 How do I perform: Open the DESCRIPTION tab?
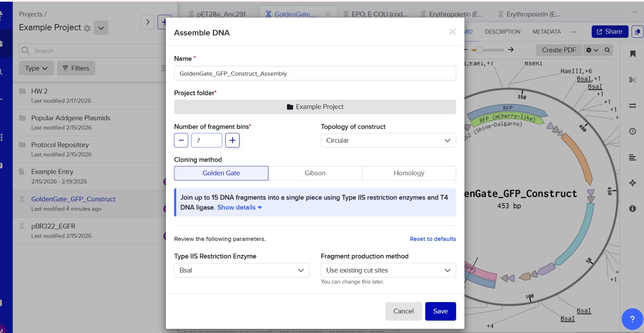tap(502, 32)
